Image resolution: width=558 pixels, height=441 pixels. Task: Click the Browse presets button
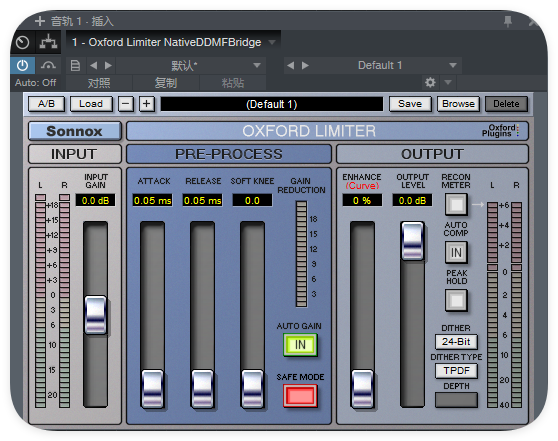pos(458,104)
